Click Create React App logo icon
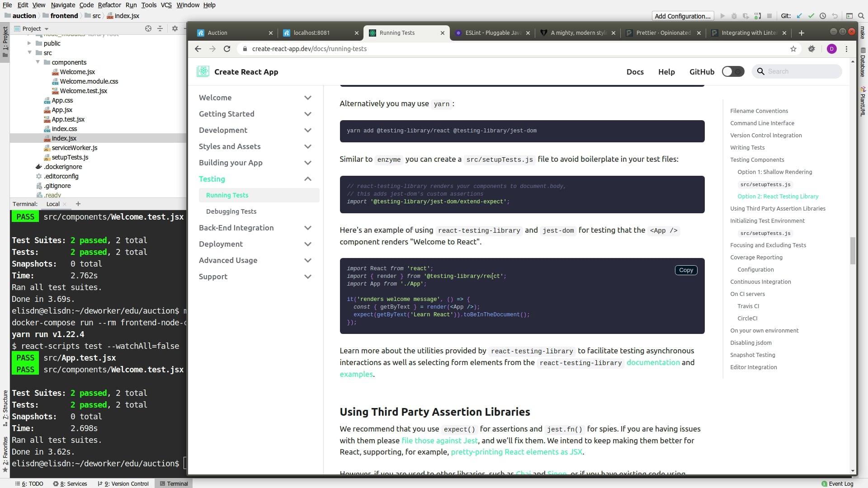Screen dimensions: 868x488 [x=203, y=71]
